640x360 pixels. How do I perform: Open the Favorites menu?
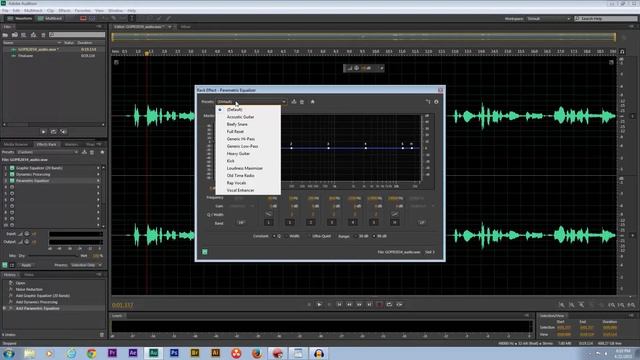(x=83, y=11)
